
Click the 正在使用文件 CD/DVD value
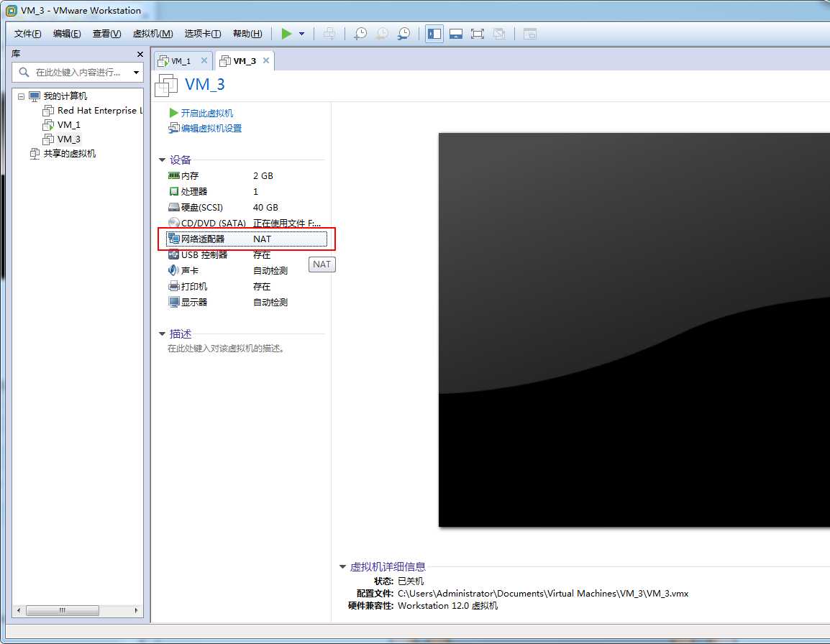click(x=286, y=224)
